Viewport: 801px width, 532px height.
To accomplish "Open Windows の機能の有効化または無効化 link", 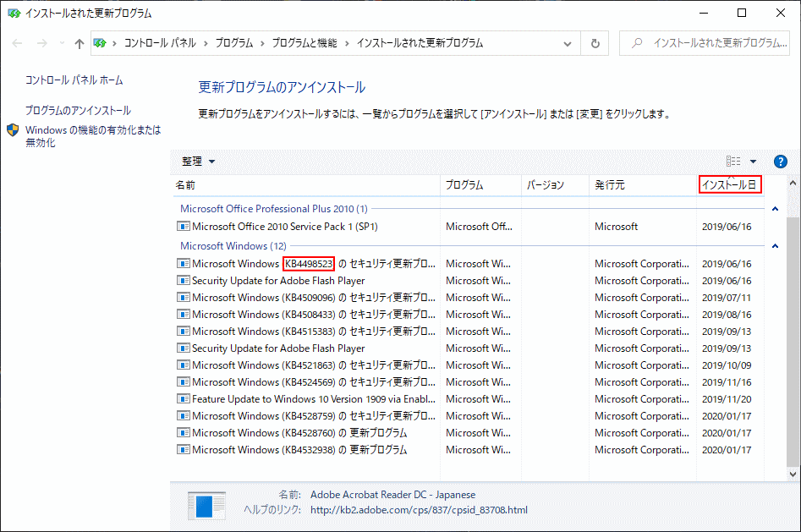I will [x=93, y=136].
